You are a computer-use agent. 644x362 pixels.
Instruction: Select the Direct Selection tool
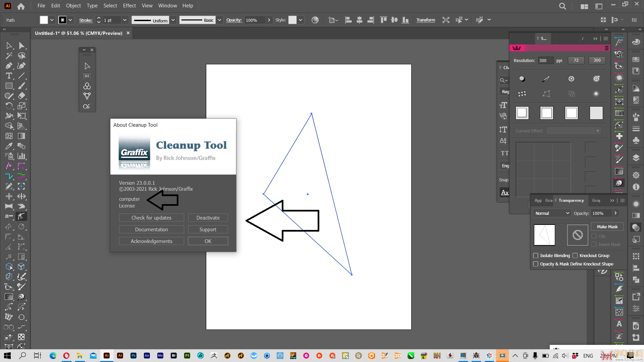22,46
